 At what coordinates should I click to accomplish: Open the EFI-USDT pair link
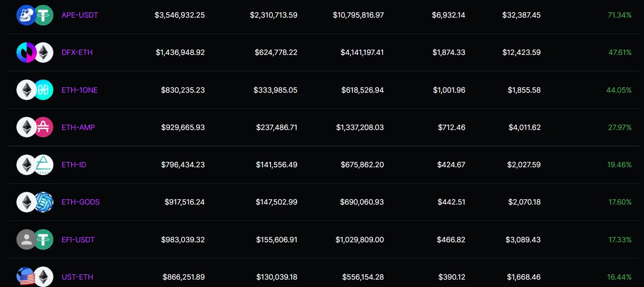coord(78,240)
